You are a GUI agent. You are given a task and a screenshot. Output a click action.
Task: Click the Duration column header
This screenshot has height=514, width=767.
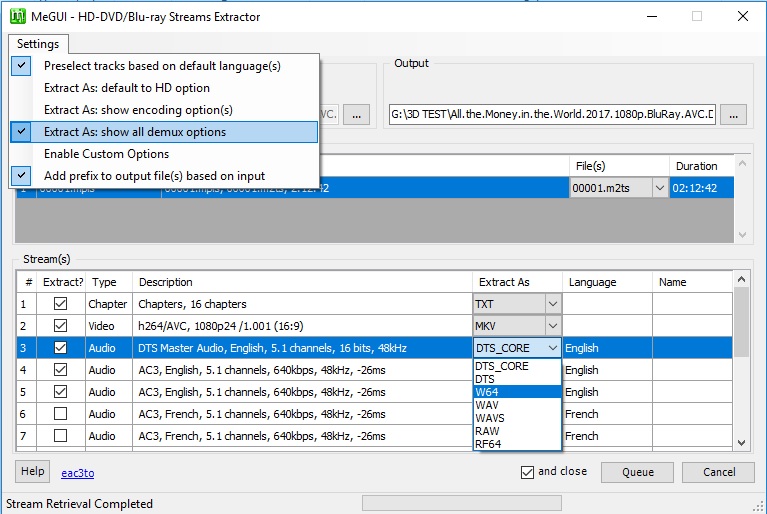coord(701,166)
